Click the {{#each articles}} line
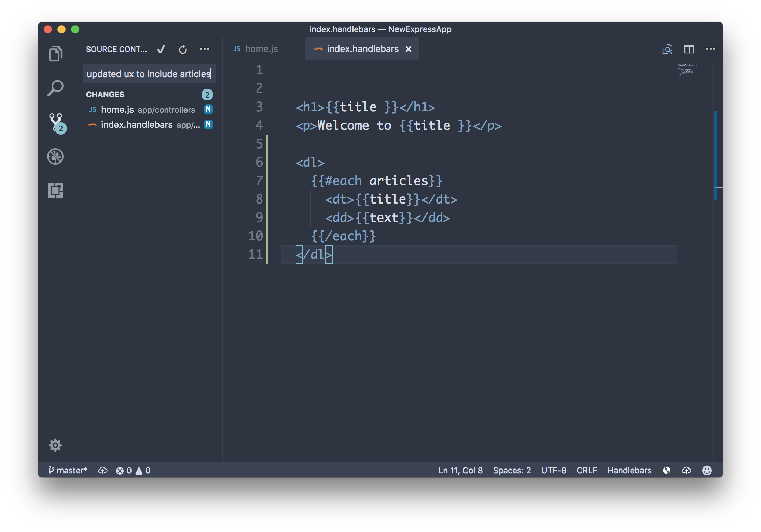Image resolution: width=761 pixels, height=532 pixels. (x=376, y=181)
